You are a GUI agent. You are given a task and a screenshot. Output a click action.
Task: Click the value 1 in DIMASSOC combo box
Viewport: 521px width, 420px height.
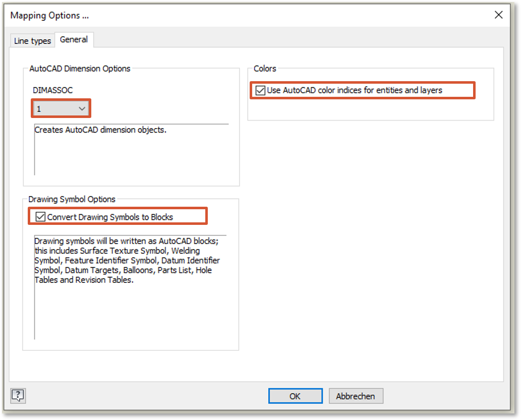pos(39,108)
